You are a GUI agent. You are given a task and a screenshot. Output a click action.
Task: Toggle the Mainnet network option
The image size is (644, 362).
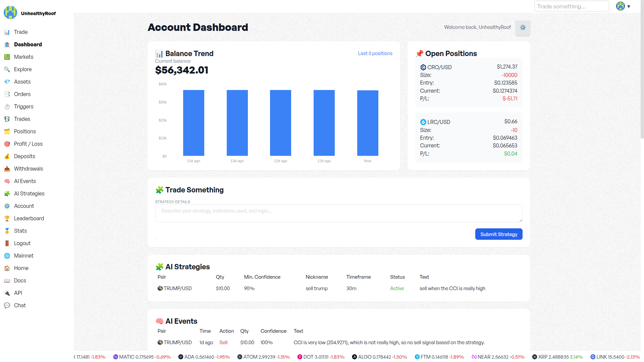click(23, 256)
